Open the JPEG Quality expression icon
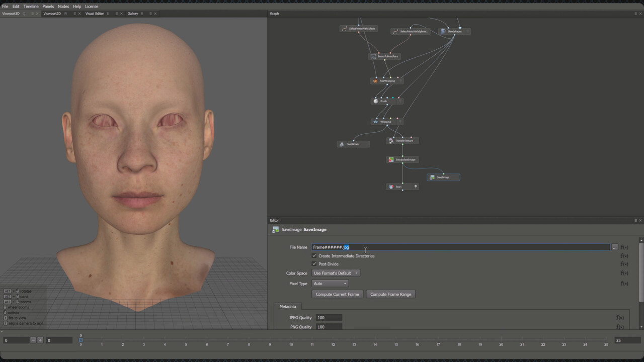The width and height of the screenshot is (644, 362). tap(620, 318)
